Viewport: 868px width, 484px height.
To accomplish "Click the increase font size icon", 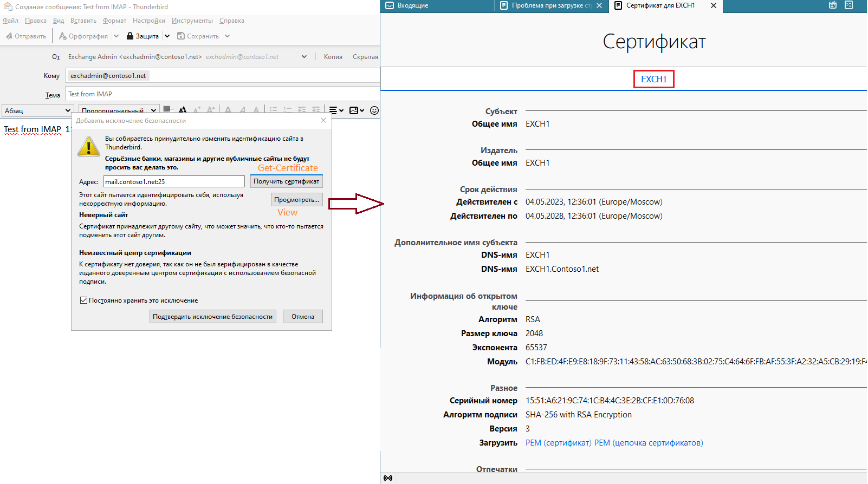I will [x=211, y=110].
